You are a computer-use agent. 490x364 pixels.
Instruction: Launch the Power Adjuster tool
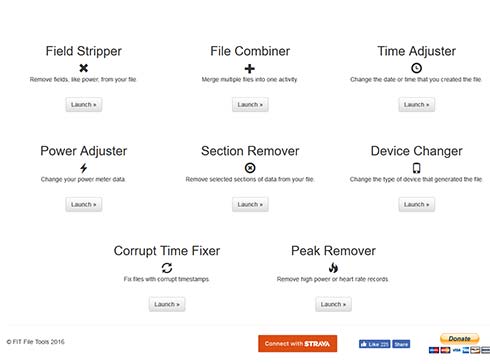coord(84,204)
